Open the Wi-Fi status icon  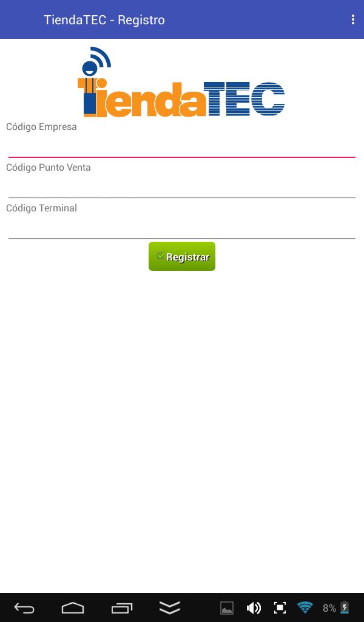(305, 607)
